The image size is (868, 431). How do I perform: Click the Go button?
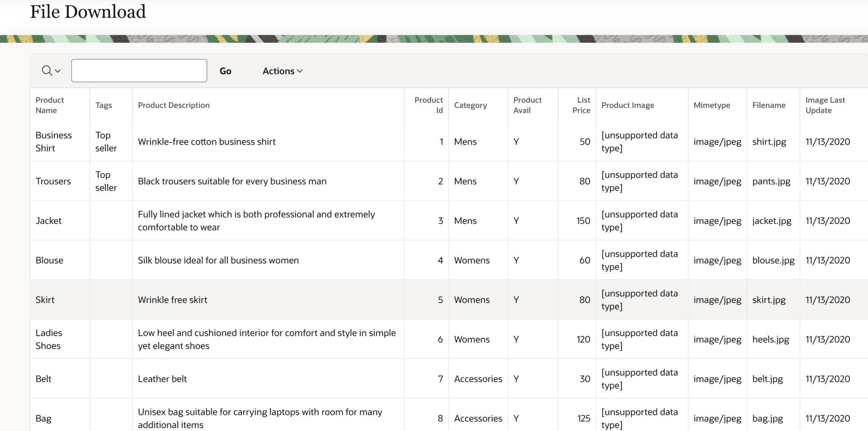(225, 70)
